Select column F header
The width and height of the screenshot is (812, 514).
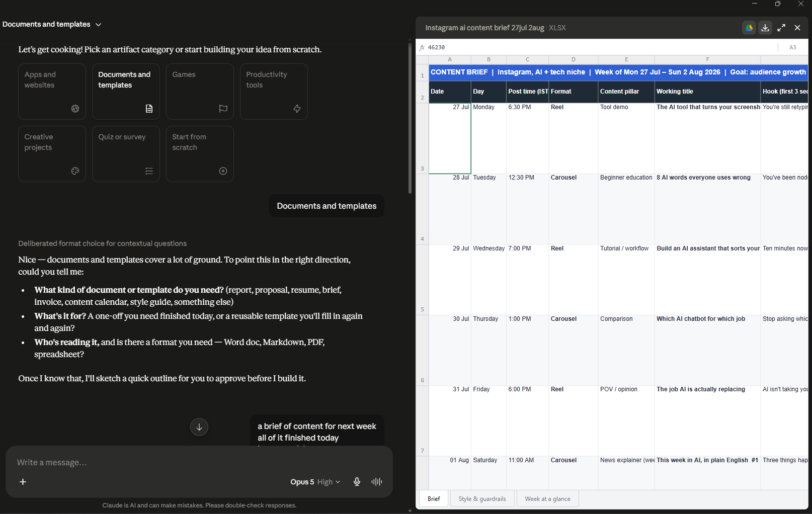(707, 59)
